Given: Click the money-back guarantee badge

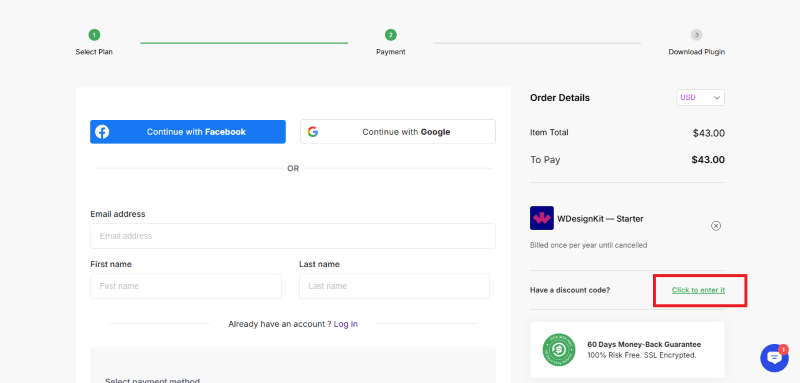Looking at the screenshot, I should pyautogui.click(x=559, y=350).
